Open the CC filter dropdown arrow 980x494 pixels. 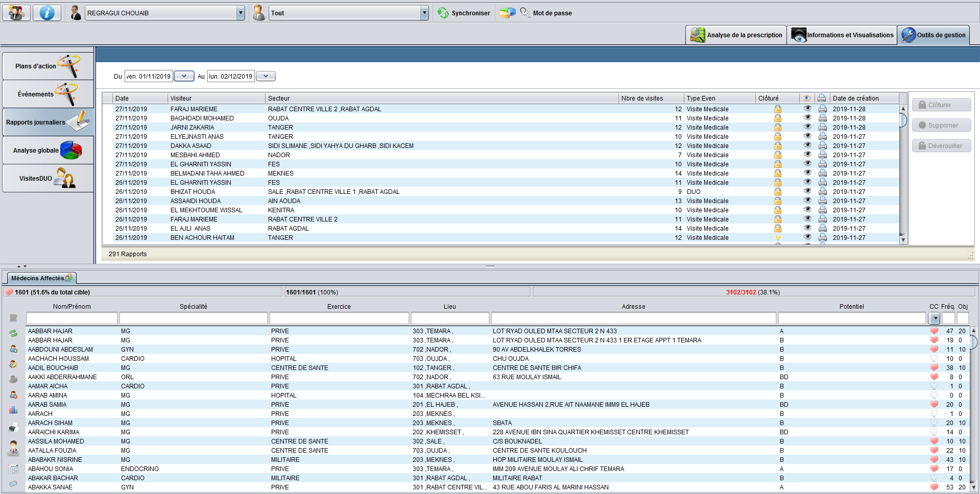935,318
